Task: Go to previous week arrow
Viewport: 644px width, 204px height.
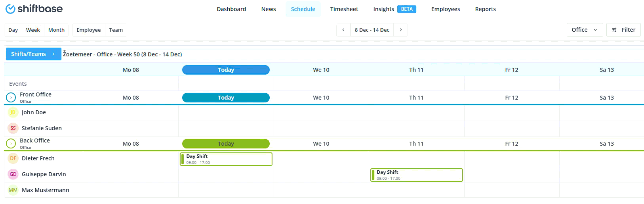Action: (343, 30)
